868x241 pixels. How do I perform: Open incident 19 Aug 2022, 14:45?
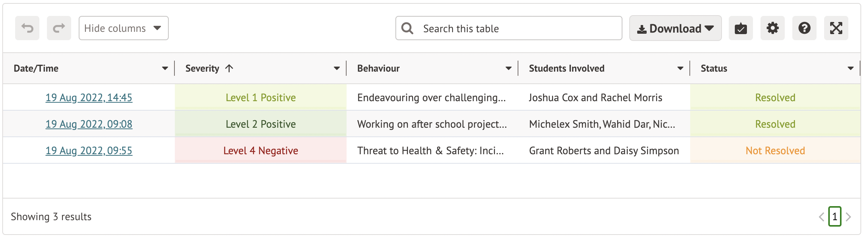89,98
